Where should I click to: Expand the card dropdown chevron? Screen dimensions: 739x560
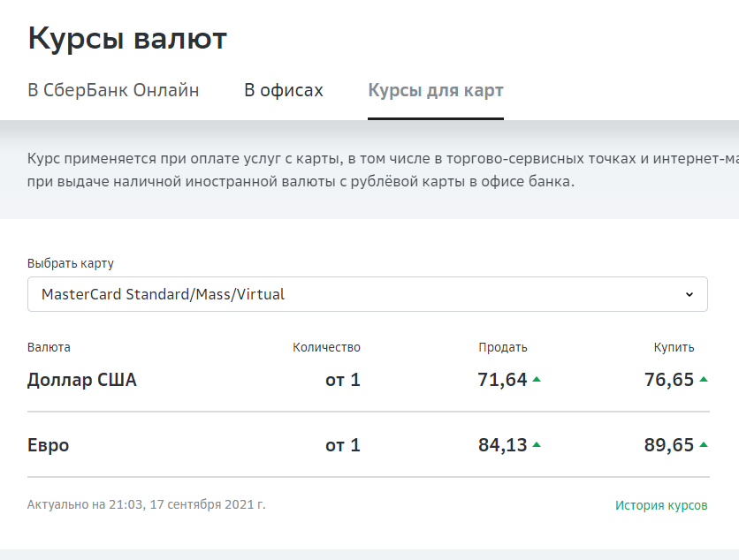point(689,294)
